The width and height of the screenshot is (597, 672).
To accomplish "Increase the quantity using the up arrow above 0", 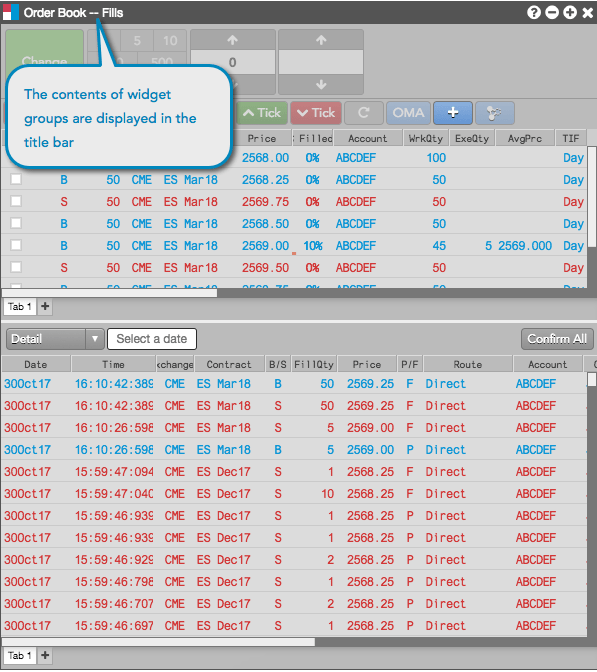I will (x=233, y=40).
